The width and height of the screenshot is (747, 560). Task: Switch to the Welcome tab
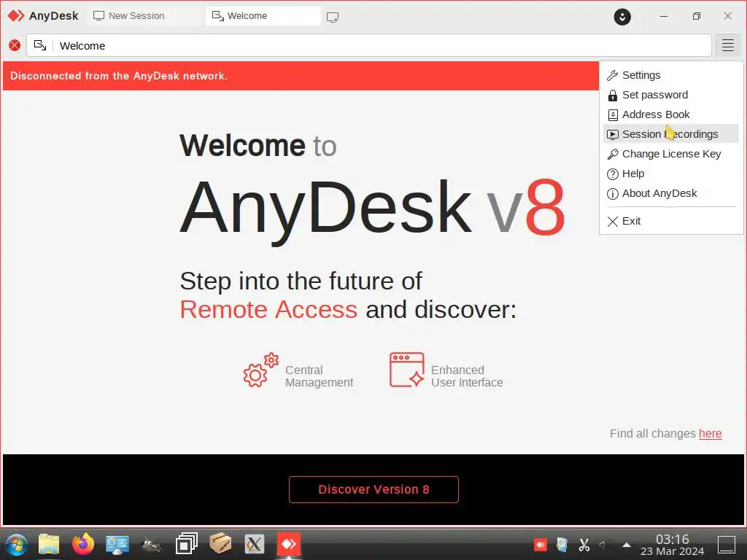point(263,16)
